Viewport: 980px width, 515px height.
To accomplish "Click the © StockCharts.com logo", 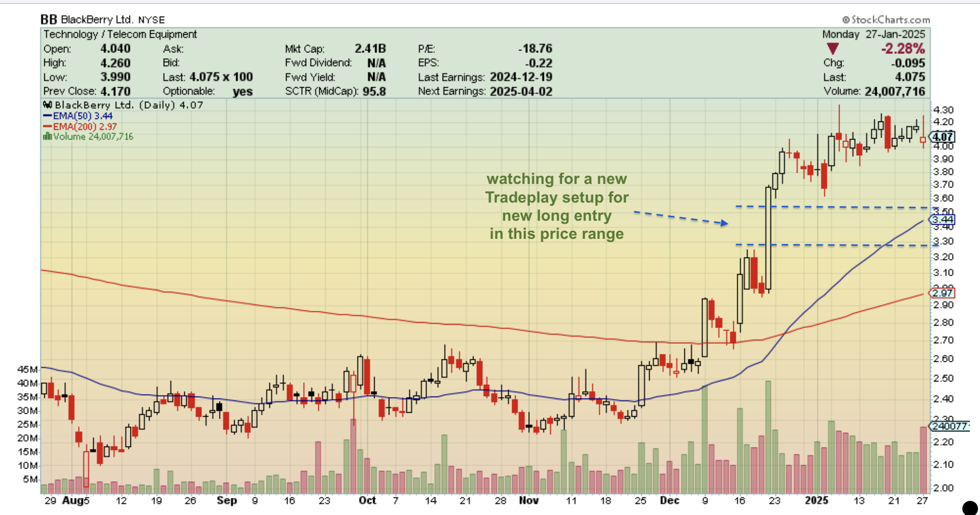I will [887, 20].
